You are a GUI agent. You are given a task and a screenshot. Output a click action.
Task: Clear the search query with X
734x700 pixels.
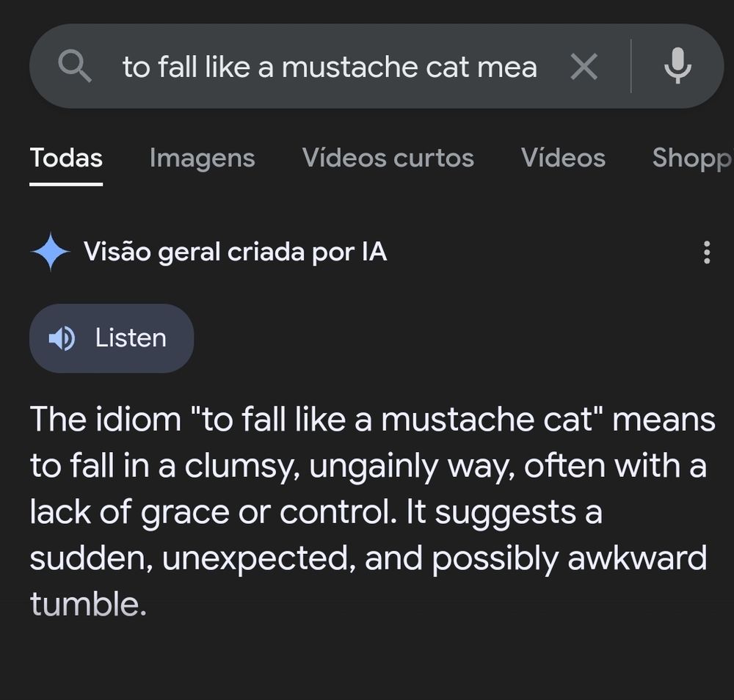coord(584,68)
